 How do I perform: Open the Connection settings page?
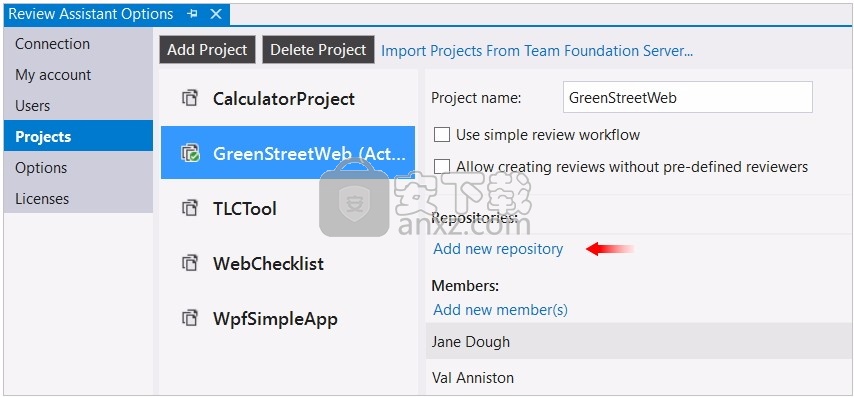52,44
